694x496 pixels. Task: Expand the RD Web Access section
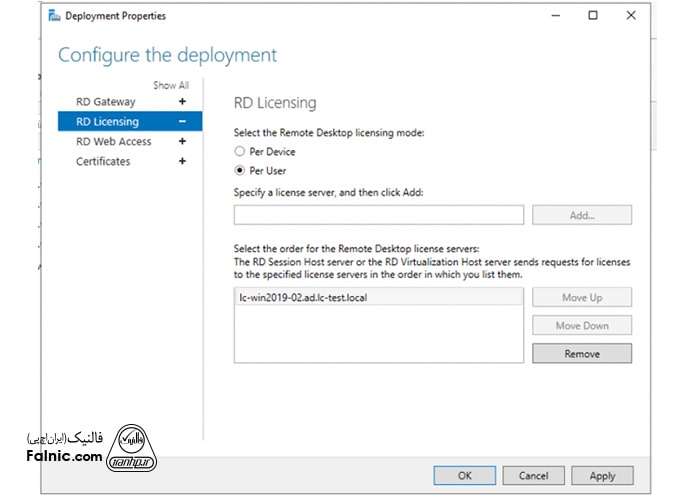182,142
